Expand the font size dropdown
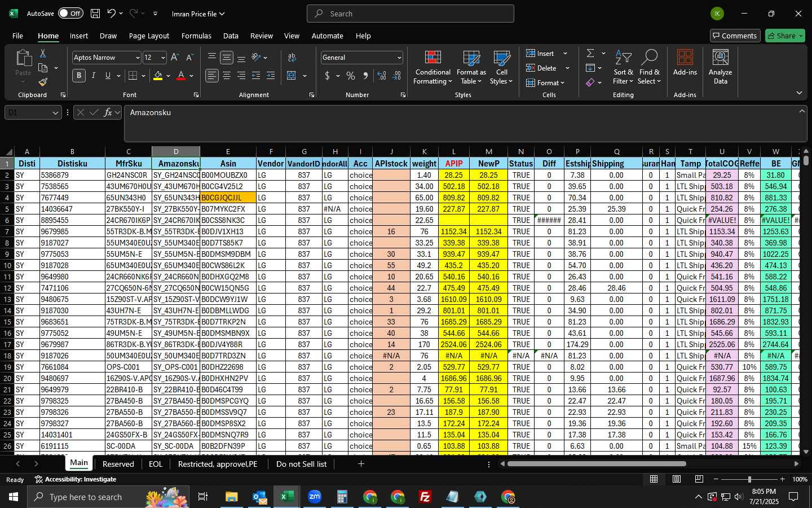The image size is (812, 508). (x=163, y=58)
